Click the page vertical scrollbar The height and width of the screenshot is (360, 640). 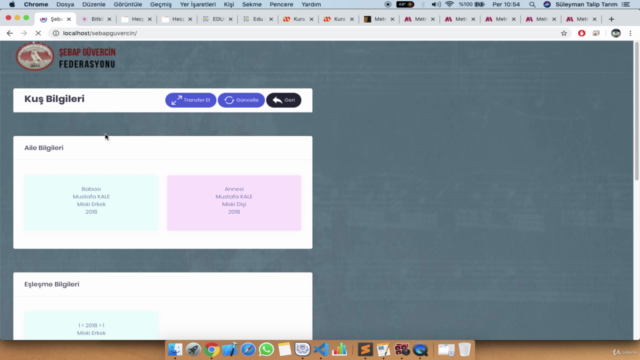click(x=637, y=110)
